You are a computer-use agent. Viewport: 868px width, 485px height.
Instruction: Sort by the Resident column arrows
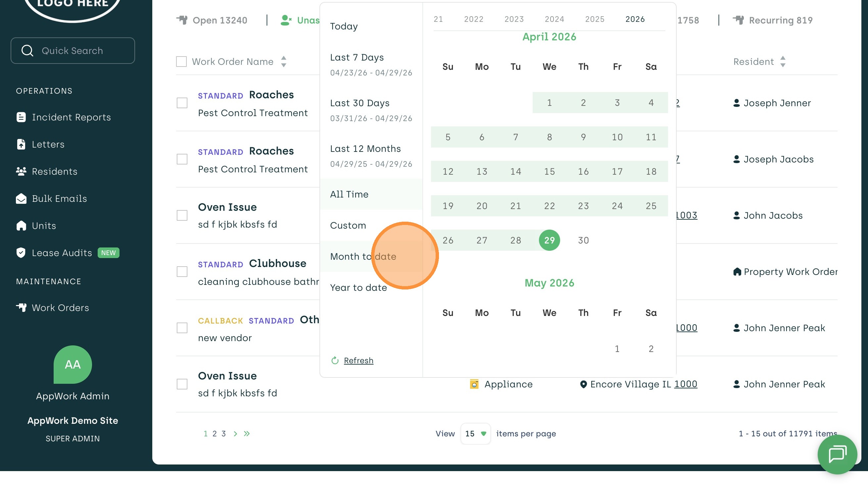pos(782,62)
